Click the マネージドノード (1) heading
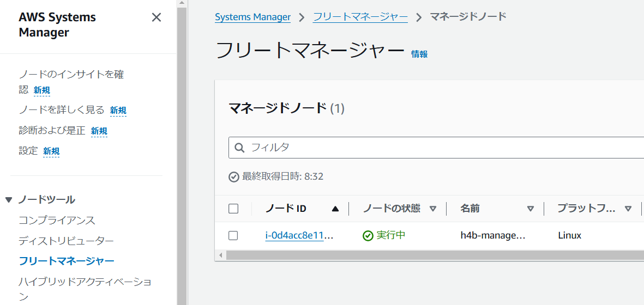 pos(286,108)
